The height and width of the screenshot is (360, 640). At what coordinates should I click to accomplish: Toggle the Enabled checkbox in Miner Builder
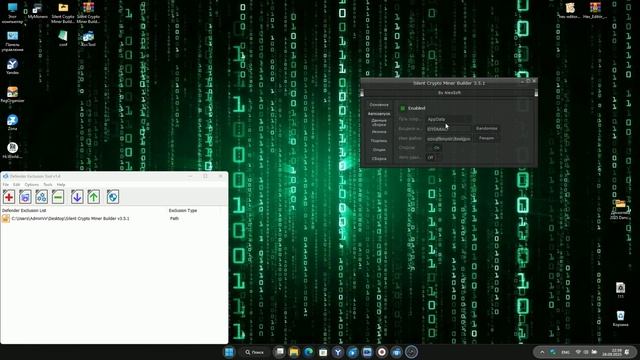click(402, 108)
